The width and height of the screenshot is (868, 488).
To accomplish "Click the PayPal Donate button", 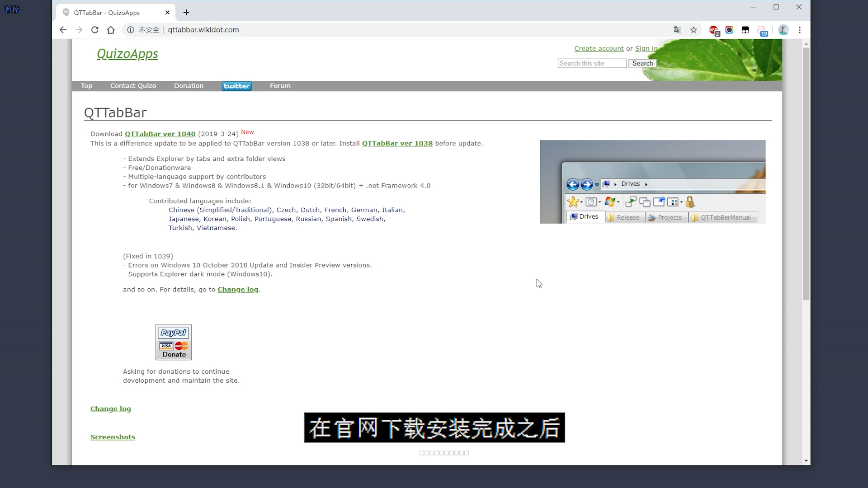I will pyautogui.click(x=174, y=342).
